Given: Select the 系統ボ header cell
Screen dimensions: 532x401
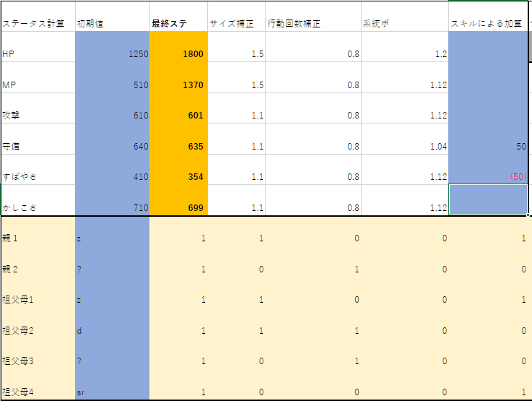Looking at the screenshot, I should click(405, 17).
